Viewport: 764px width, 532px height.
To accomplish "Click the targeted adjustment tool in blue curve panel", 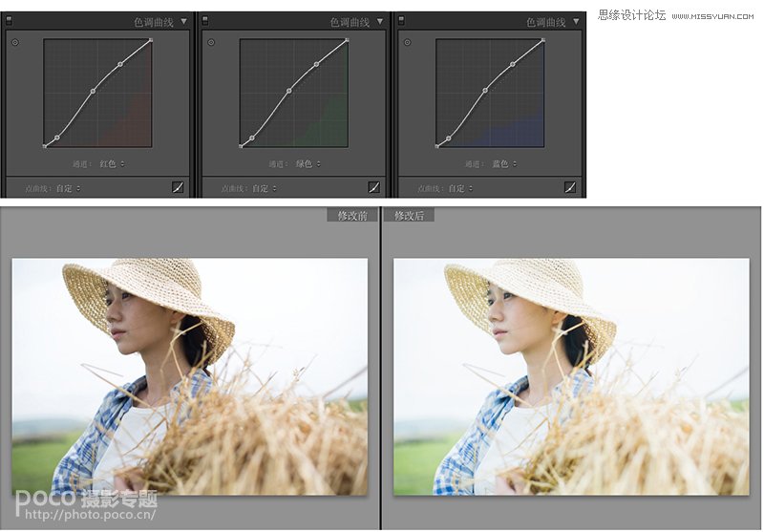I will click(x=408, y=42).
